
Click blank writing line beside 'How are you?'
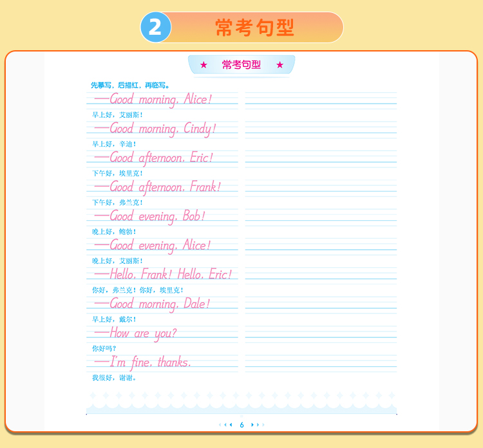[321, 334]
